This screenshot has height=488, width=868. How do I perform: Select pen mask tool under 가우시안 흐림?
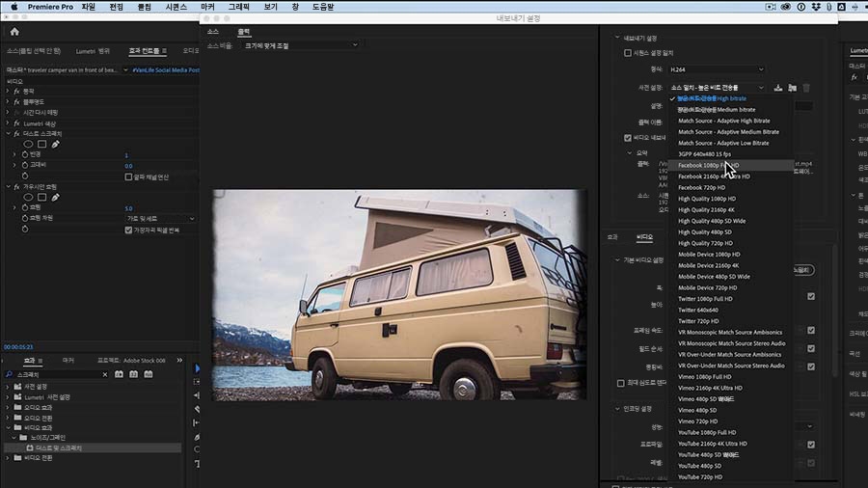pyautogui.click(x=55, y=197)
